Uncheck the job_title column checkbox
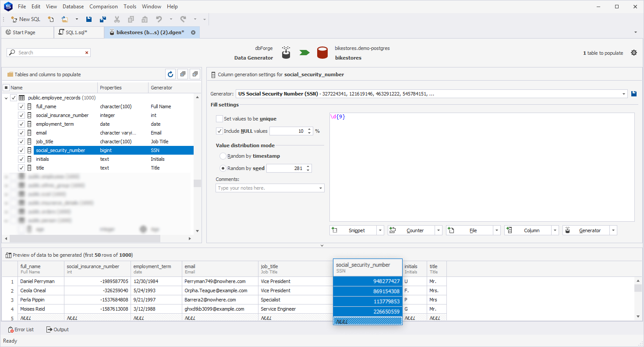Viewport: 644px width, 347px height. pyautogui.click(x=21, y=142)
